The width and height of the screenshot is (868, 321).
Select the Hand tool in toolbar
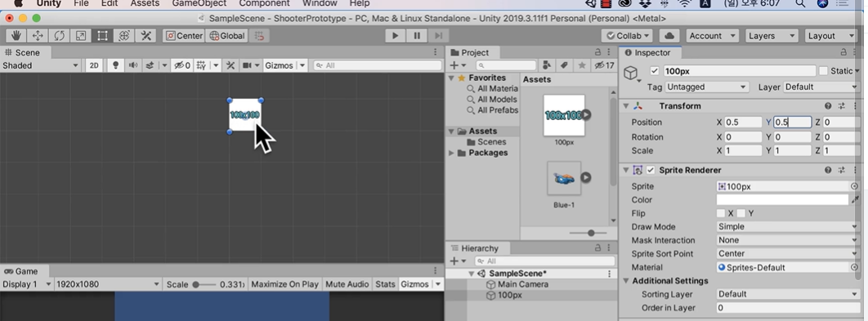pos(16,36)
